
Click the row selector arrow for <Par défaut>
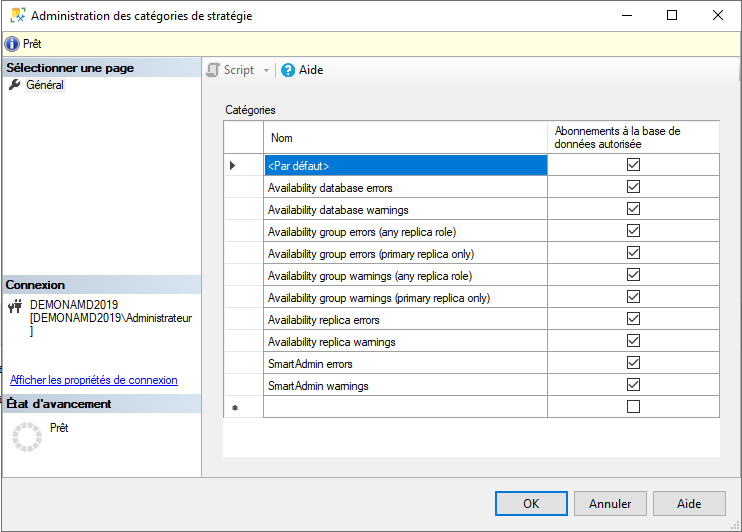click(x=233, y=165)
